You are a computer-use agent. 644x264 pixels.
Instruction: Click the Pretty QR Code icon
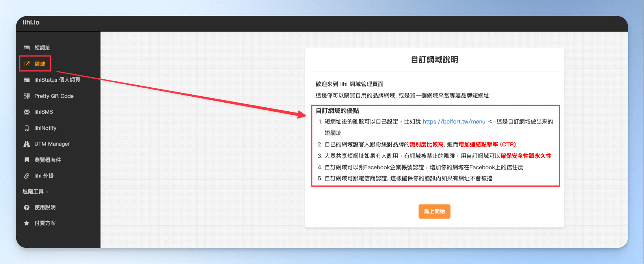27,96
